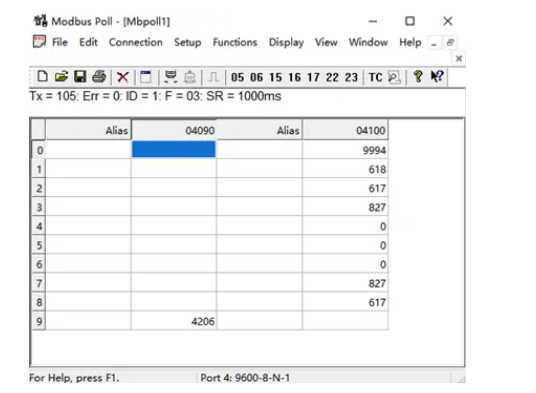Select the 0 value in row 5
The height and width of the screenshot is (393, 536).
345,245
